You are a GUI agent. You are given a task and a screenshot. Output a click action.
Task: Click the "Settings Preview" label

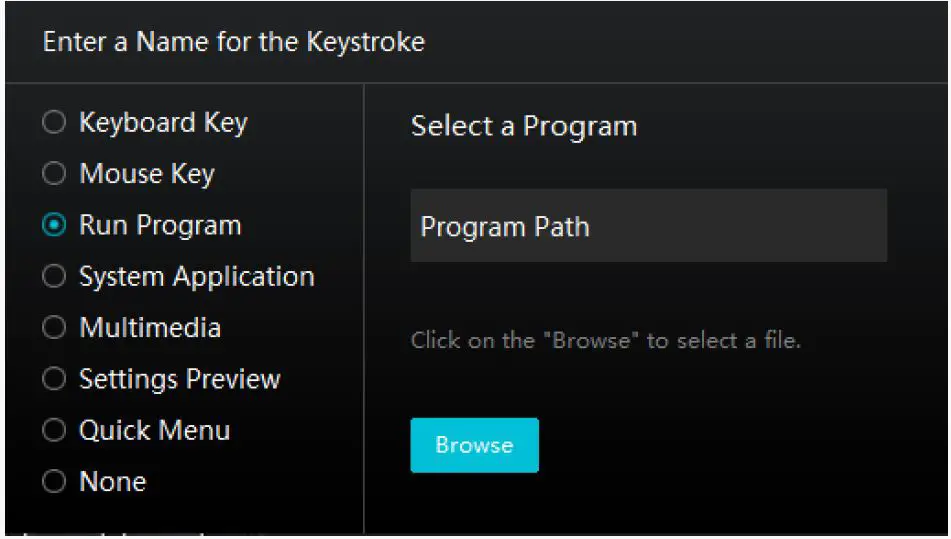pyautogui.click(x=180, y=380)
